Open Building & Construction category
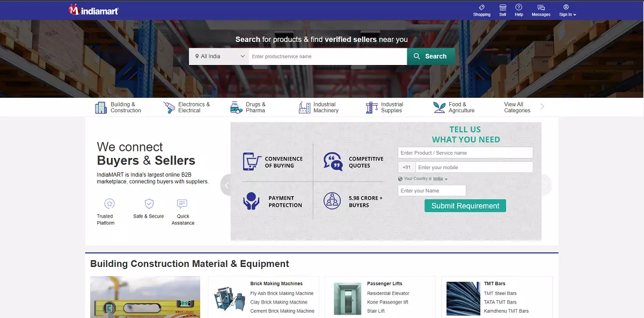This screenshot has height=318, width=644. (x=118, y=107)
